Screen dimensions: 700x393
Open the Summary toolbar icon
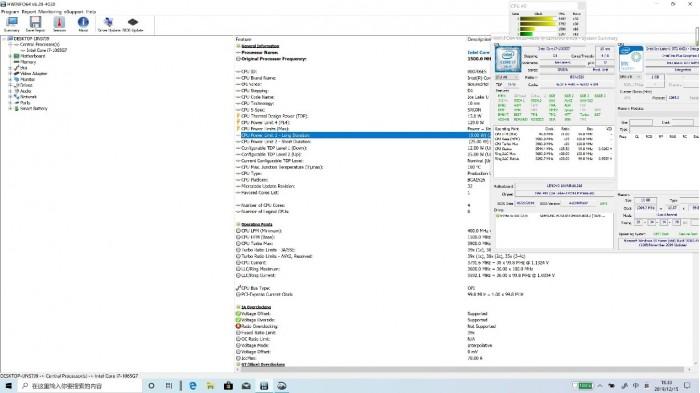(12, 24)
